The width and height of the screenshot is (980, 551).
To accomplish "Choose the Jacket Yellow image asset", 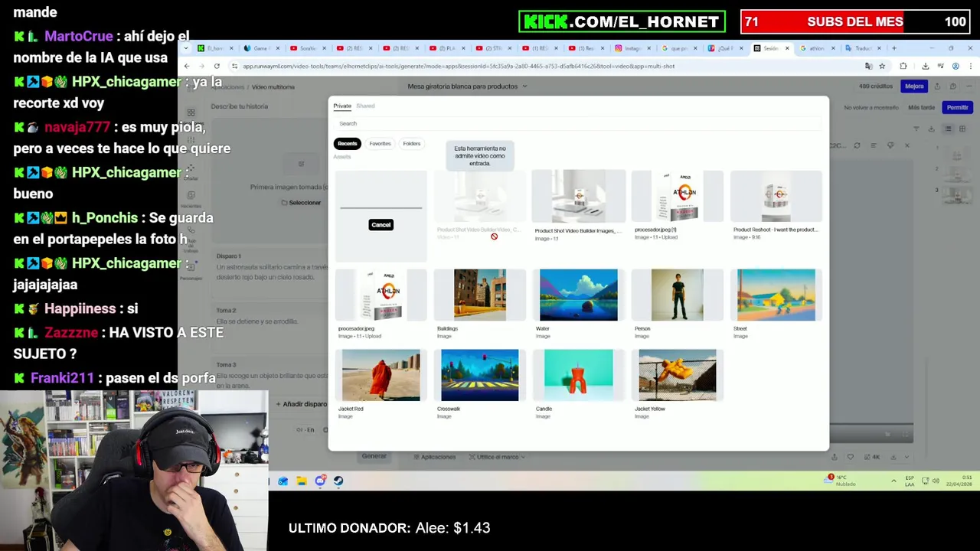I will 677,375.
